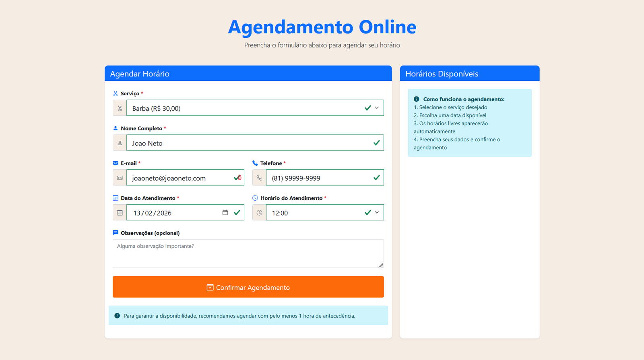Focus the Telefone input field
Screen dimensions: 644x360
pos(325,177)
